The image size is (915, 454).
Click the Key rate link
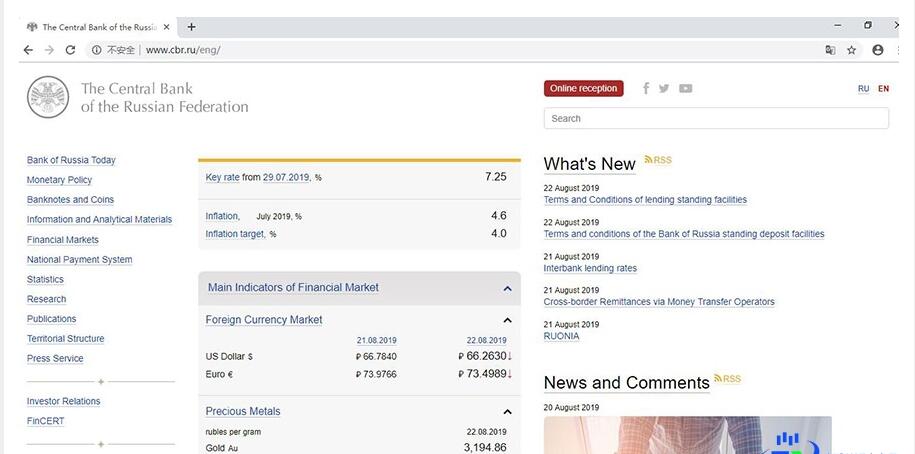coord(222,177)
